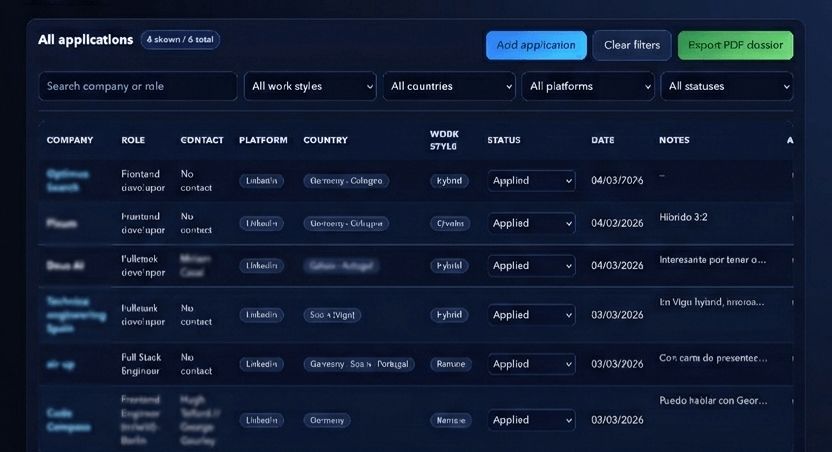This screenshot has height=452, width=832.
Task: Open the All statuses filter
Action: pyautogui.click(x=727, y=86)
